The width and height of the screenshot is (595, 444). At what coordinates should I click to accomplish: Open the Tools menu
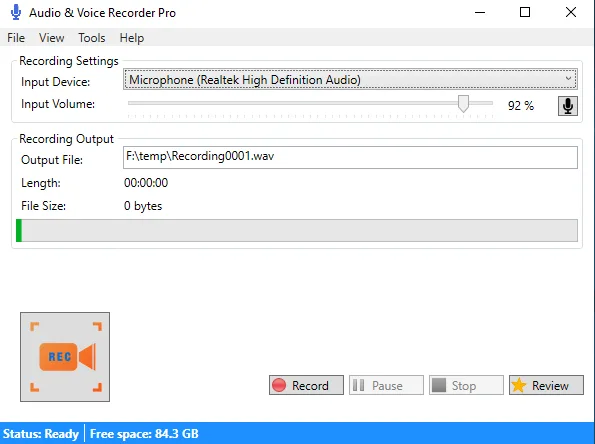(92, 38)
